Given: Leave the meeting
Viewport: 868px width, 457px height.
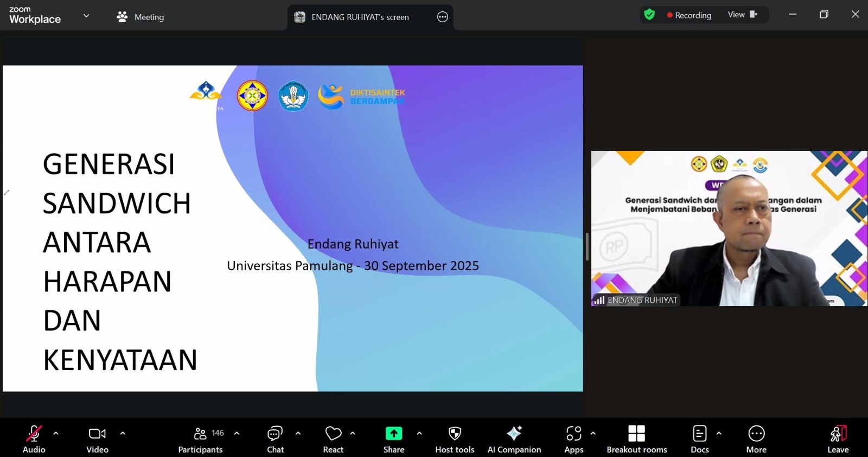Looking at the screenshot, I should (x=838, y=439).
